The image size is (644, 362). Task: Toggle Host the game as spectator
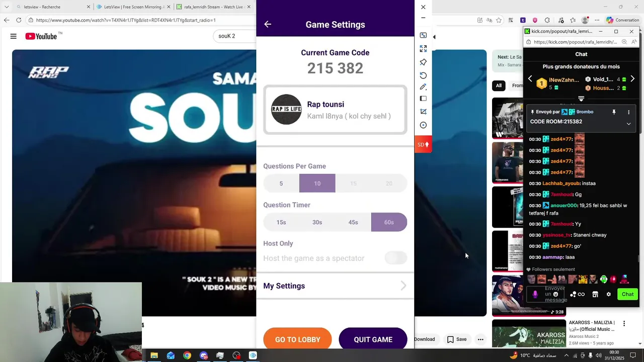click(x=395, y=258)
